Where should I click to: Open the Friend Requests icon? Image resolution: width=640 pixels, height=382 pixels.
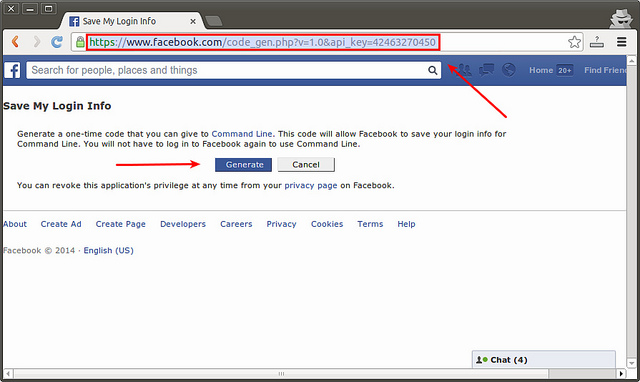tap(464, 70)
